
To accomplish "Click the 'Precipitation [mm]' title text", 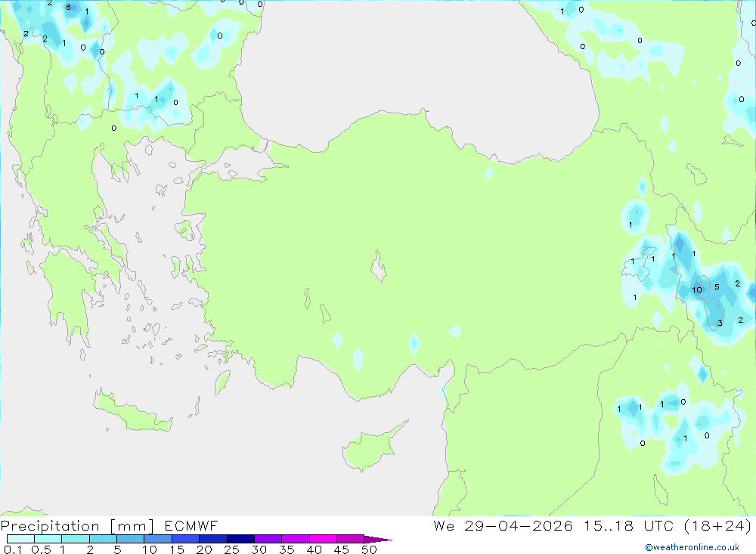I will pyautogui.click(x=77, y=526).
